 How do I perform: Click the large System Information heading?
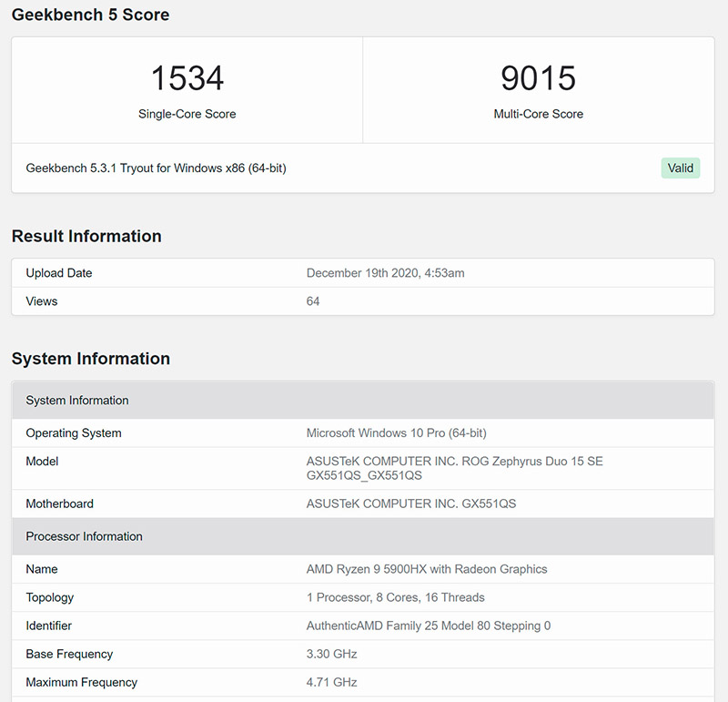(x=91, y=359)
